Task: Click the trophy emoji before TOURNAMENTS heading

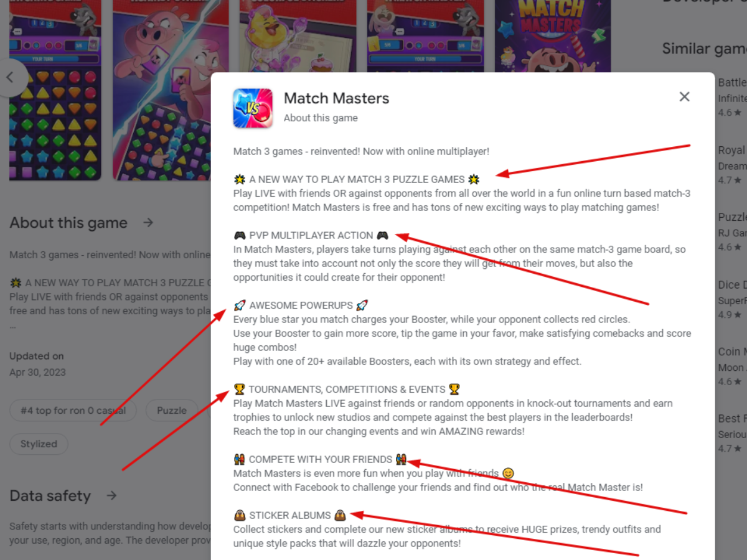Action: coord(240,390)
